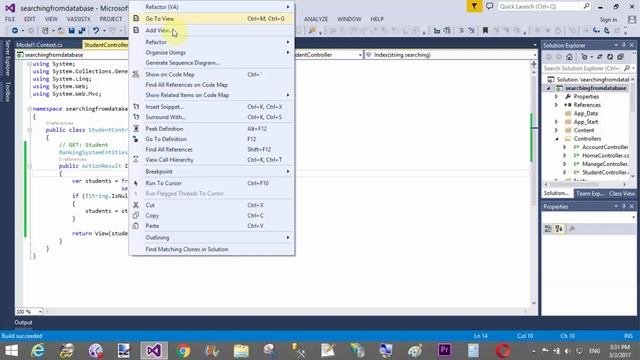Open the Toolbox side tab

point(7,91)
